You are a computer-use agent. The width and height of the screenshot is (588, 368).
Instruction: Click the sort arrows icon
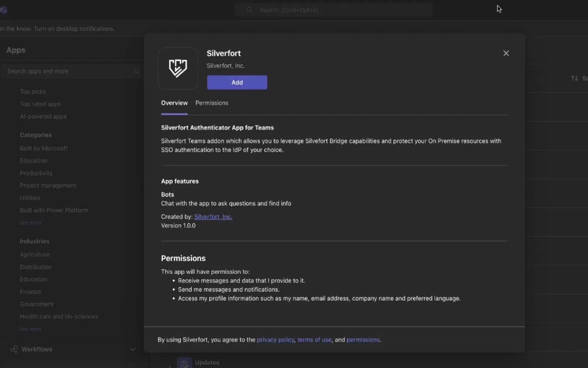click(574, 78)
